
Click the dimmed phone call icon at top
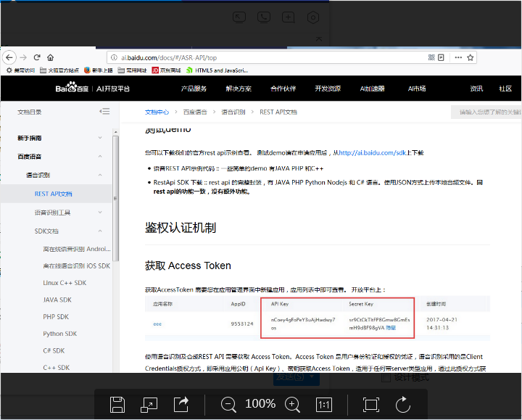tap(264, 17)
